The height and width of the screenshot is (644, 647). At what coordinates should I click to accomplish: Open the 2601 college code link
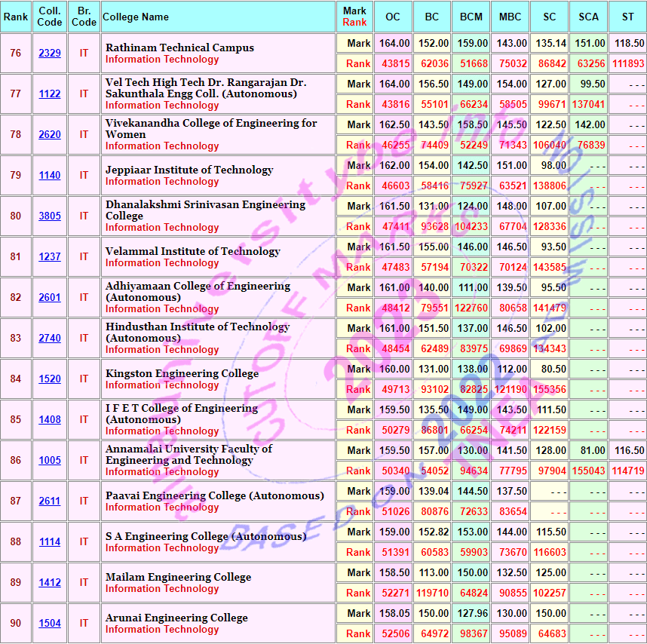pyautogui.click(x=50, y=297)
